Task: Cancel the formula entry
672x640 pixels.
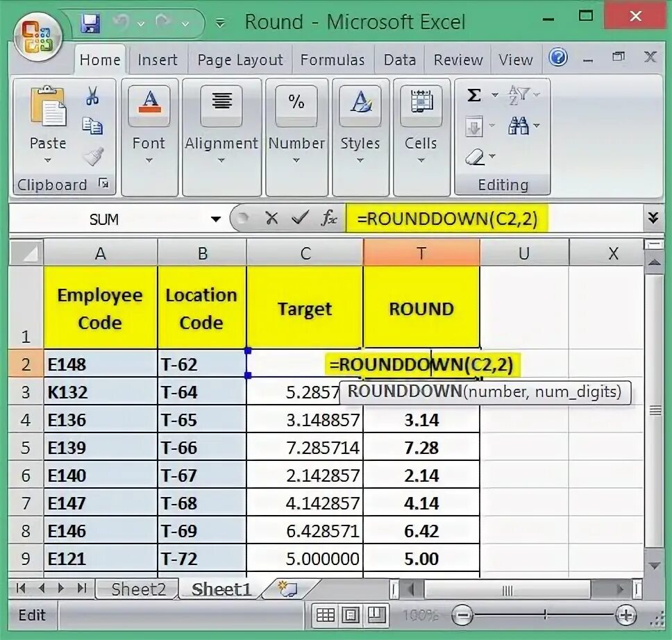Action: pos(271,219)
